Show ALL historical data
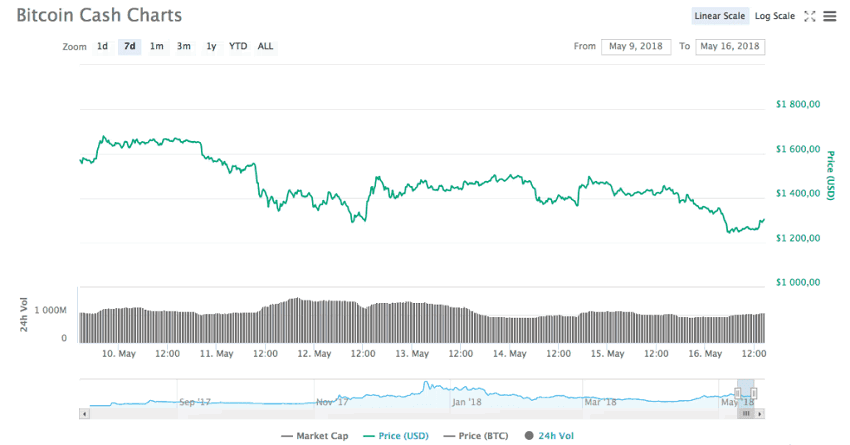The width and height of the screenshot is (850, 445). 265,46
